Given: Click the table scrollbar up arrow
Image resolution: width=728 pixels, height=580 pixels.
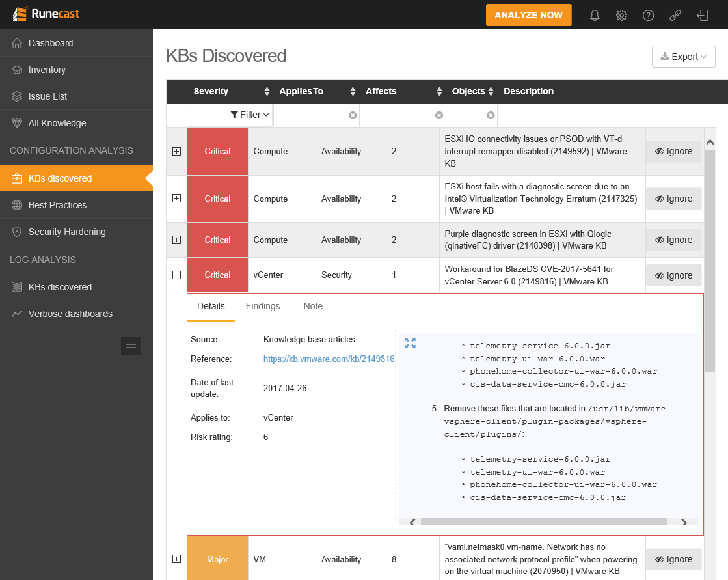Looking at the screenshot, I should coord(710,143).
